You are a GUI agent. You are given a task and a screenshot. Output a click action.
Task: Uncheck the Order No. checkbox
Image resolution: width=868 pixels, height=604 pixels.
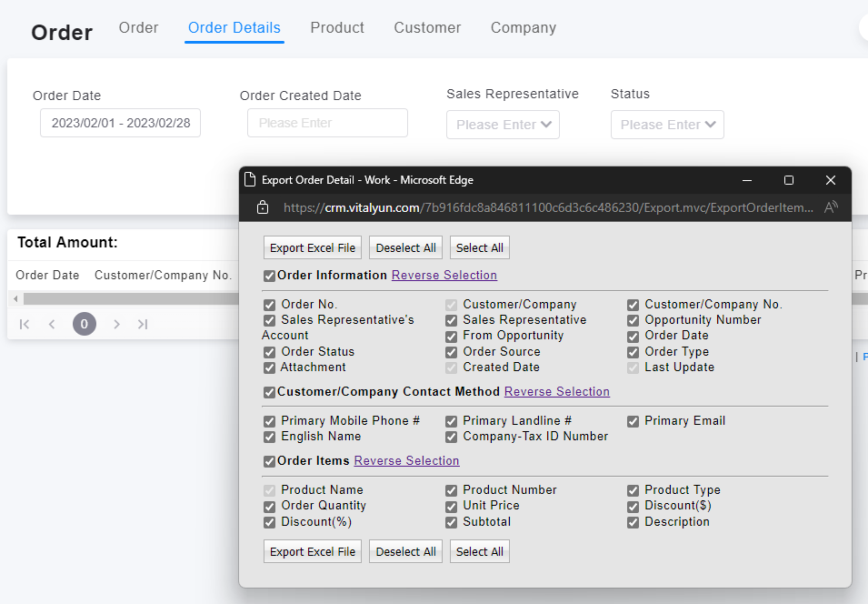(270, 306)
